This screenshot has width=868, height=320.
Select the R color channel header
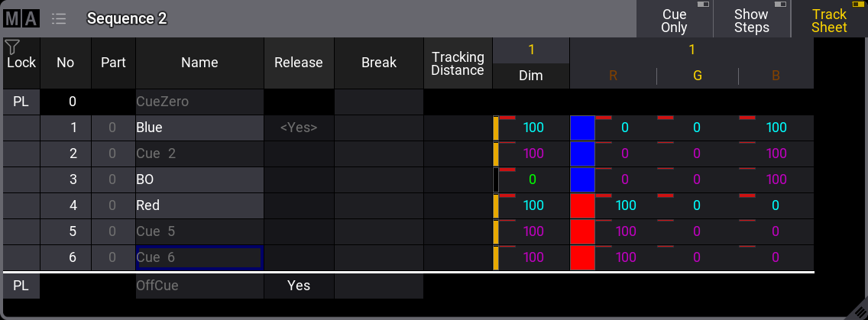pos(613,76)
